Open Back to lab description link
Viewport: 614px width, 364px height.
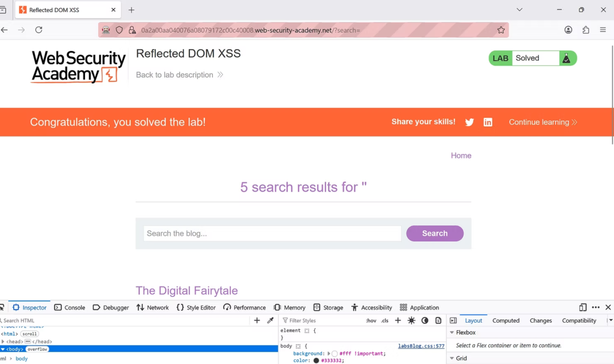[179, 75]
